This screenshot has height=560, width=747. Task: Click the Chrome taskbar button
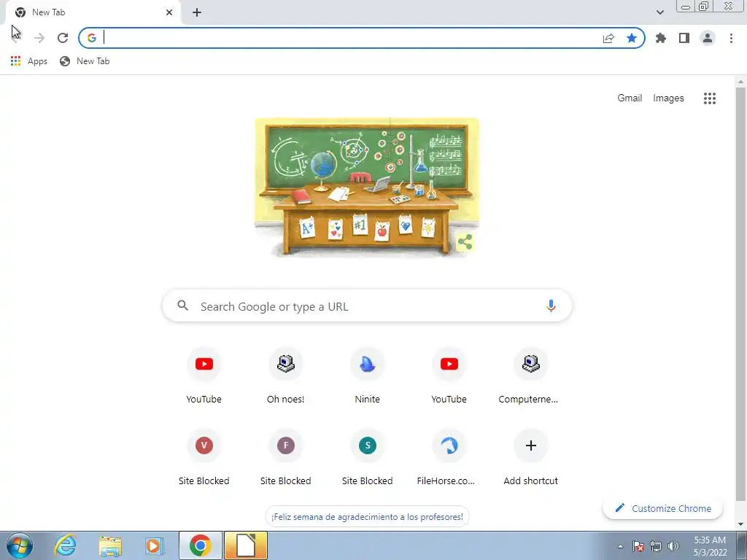pyautogui.click(x=201, y=545)
